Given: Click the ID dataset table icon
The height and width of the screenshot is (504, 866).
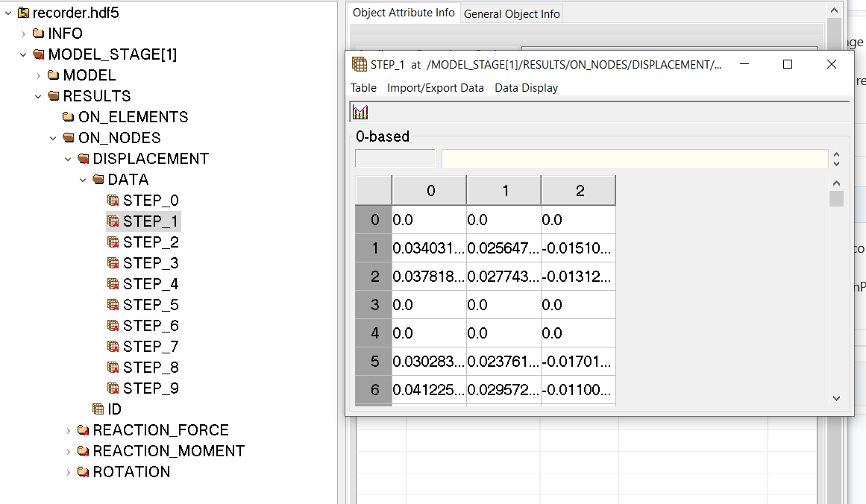Looking at the screenshot, I should coord(98,409).
